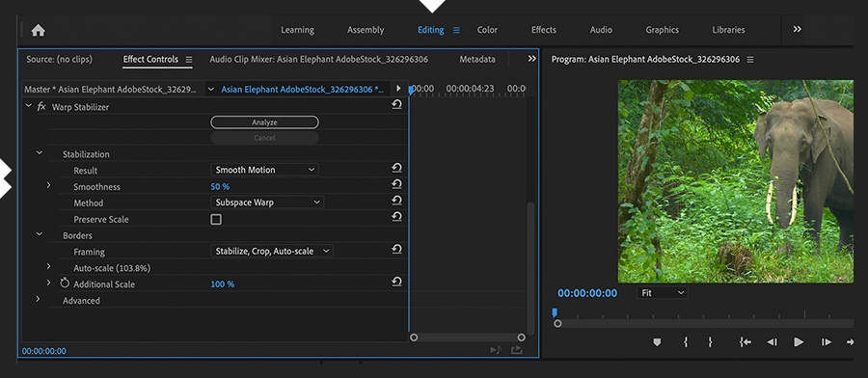
Task: Go to In point in Program monitor
Action: click(x=746, y=342)
